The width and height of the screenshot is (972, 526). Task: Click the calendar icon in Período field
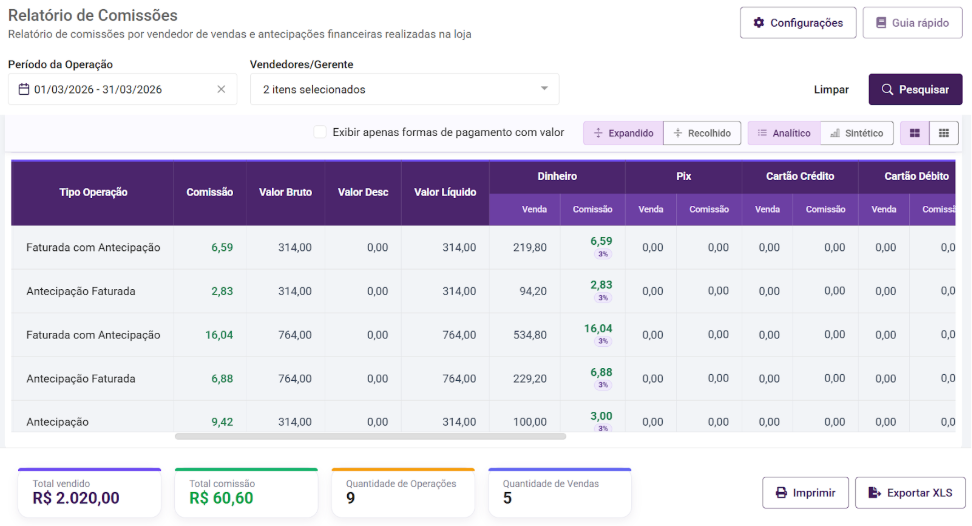[24, 89]
